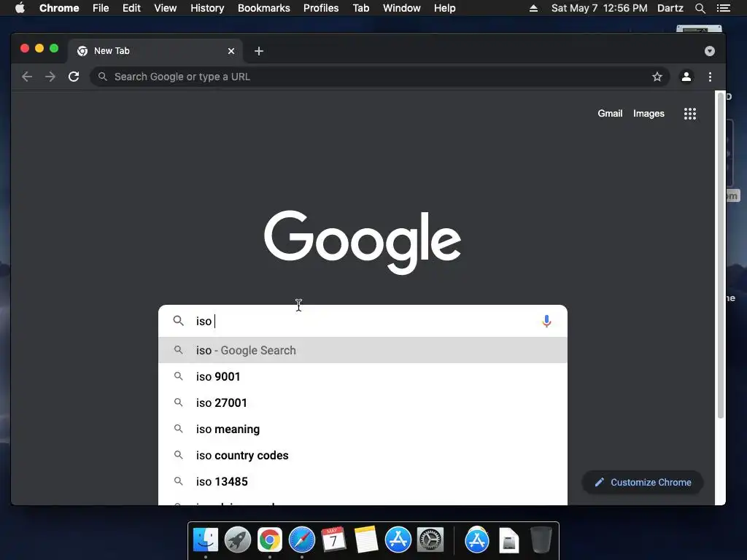The image size is (747, 560).
Task: Open Notes from the Dock
Action: coord(366,540)
